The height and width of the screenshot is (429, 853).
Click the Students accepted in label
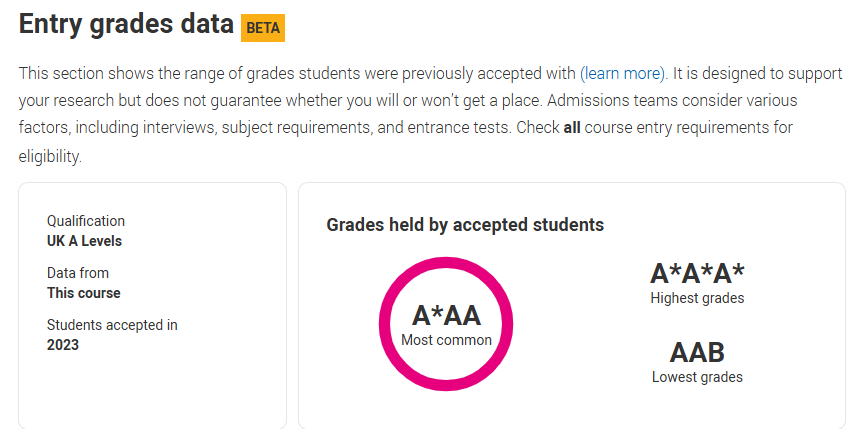click(x=112, y=325)
